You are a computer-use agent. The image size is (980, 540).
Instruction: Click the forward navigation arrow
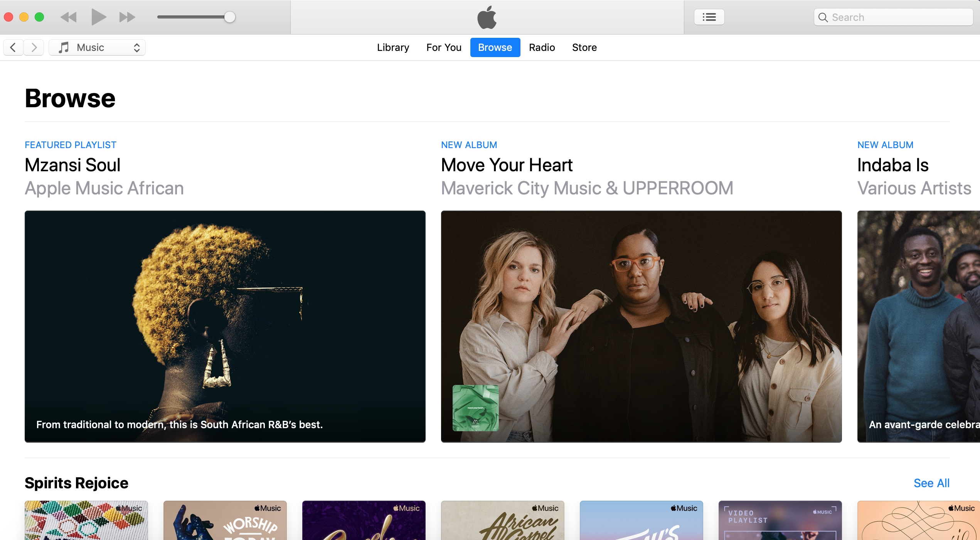click(x=35, y=47)
